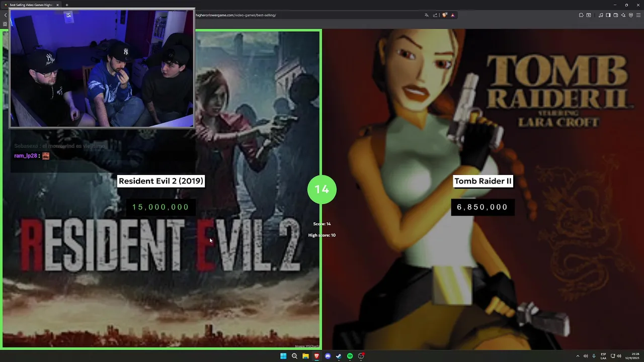
Task: Toggle the browser sidebar panel icon
Action: tap(608, 15)
